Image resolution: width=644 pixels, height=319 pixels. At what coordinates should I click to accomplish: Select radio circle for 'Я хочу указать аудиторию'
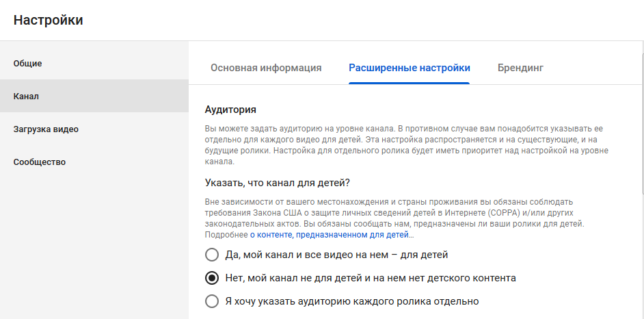click(213, 301)
